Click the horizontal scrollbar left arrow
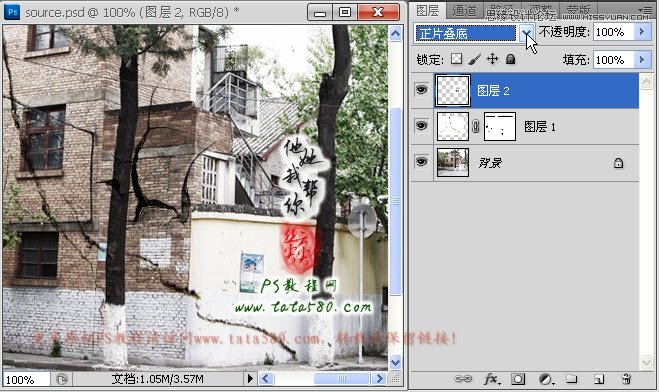 tap(266, 379)
